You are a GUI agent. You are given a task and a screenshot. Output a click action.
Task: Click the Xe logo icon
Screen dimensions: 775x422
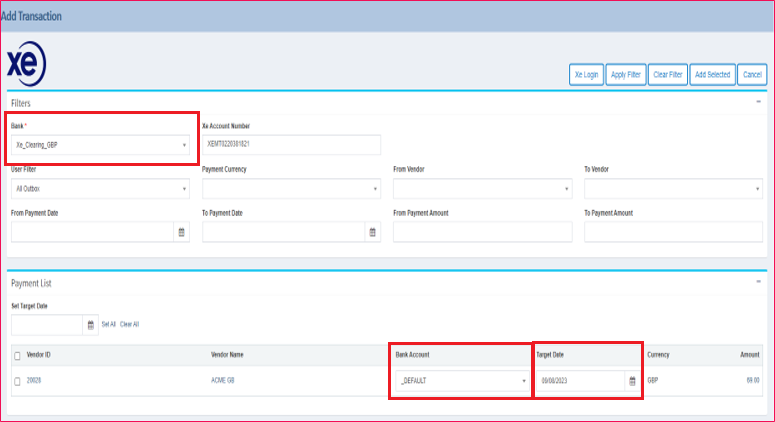click(26, 63)
